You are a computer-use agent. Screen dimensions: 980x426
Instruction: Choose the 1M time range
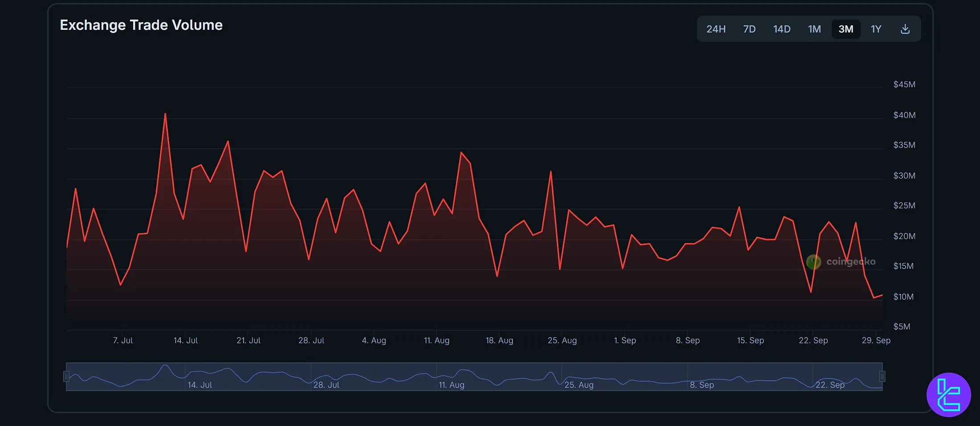814,29
